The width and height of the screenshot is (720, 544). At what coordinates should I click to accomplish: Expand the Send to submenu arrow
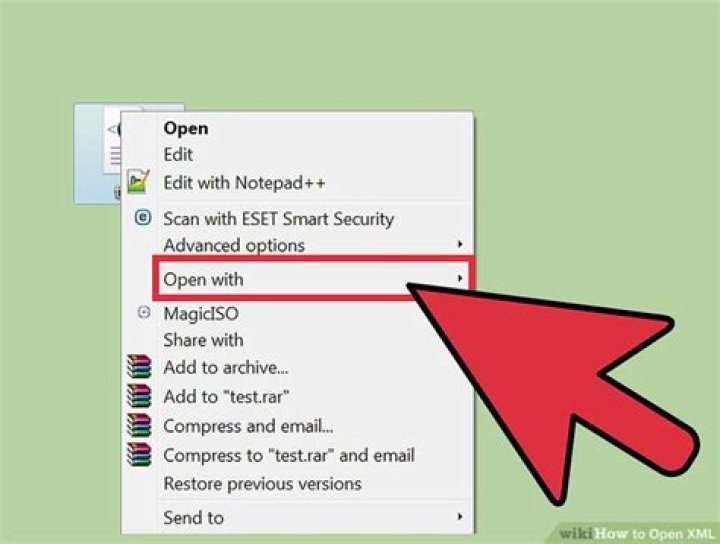point(460,517)
